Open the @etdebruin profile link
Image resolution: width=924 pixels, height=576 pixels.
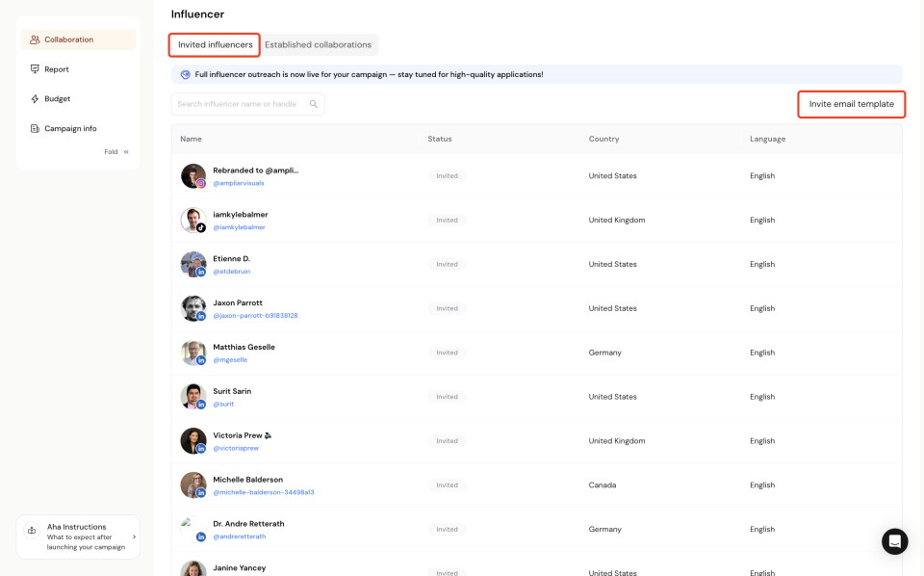point(231,272)
